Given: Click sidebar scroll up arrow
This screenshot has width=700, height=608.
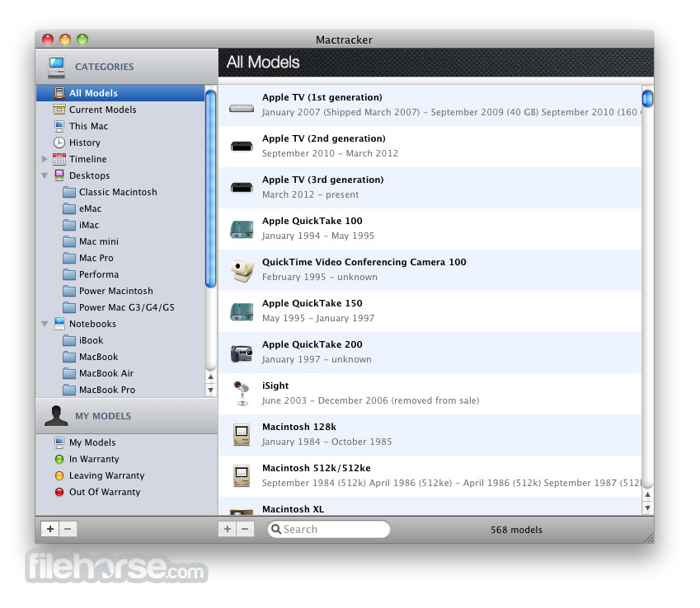Looking at the screenshot, I should (x=211, y=377).
